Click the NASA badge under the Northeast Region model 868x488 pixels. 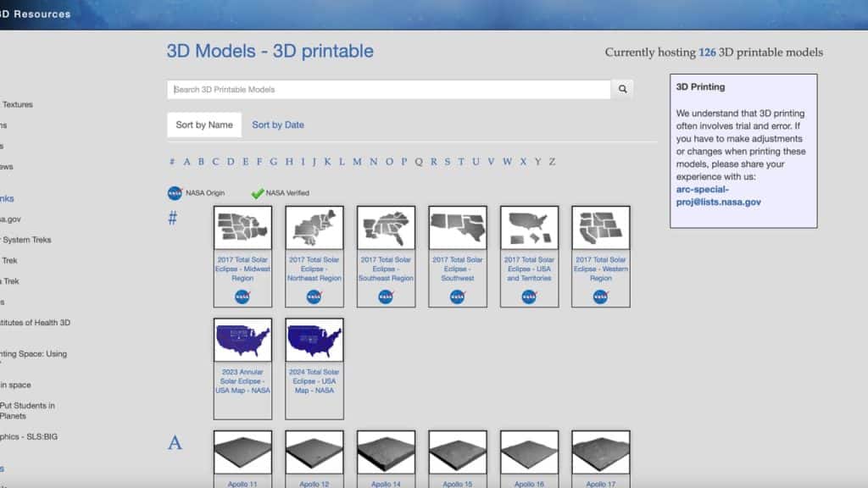click(314, 297)
